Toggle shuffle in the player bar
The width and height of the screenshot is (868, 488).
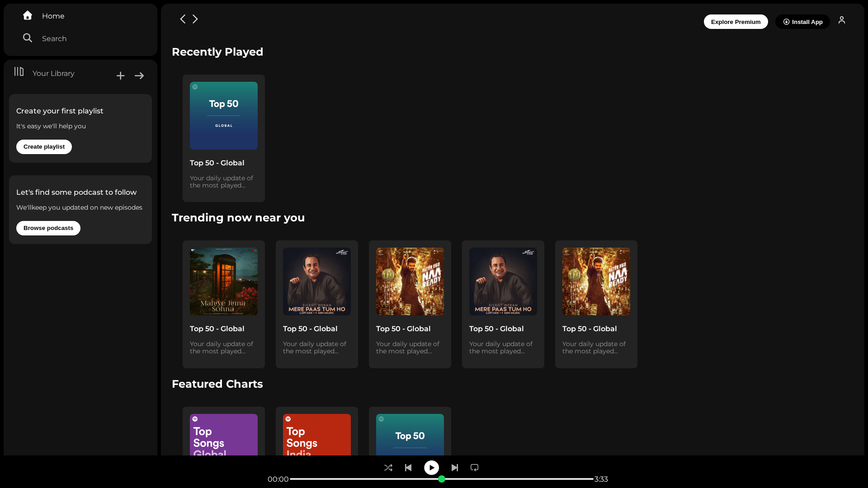(388, 468)
